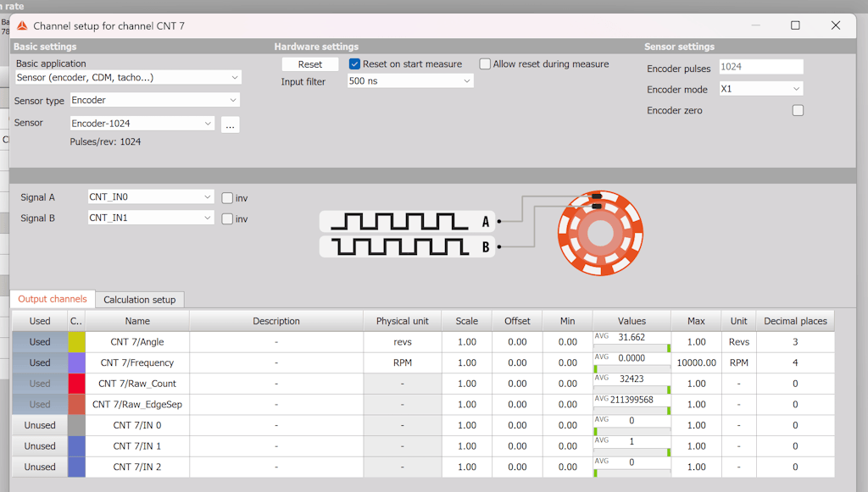Toggle Used button for CNT 7/Raw_EdgeSep
868x492 pixels.
(40, 405)
